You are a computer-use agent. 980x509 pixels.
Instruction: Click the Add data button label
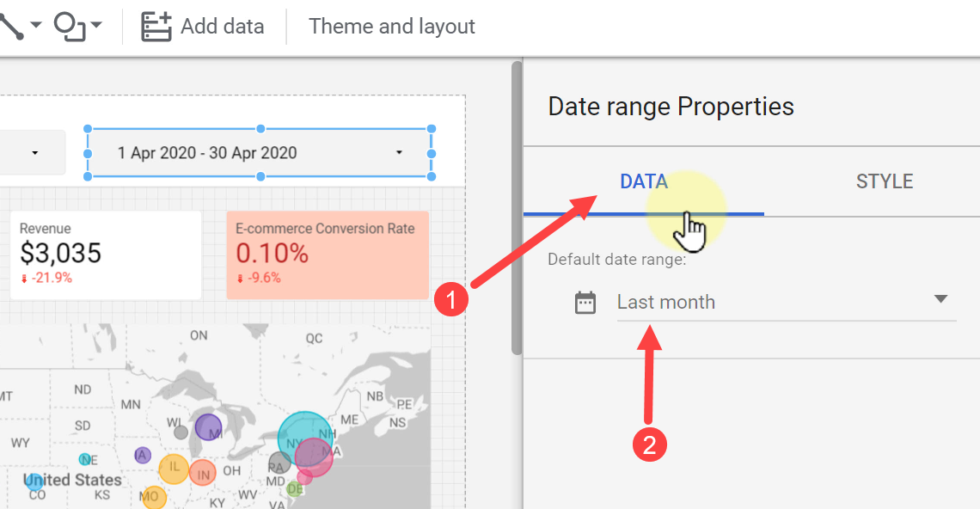tap(223, 27)
